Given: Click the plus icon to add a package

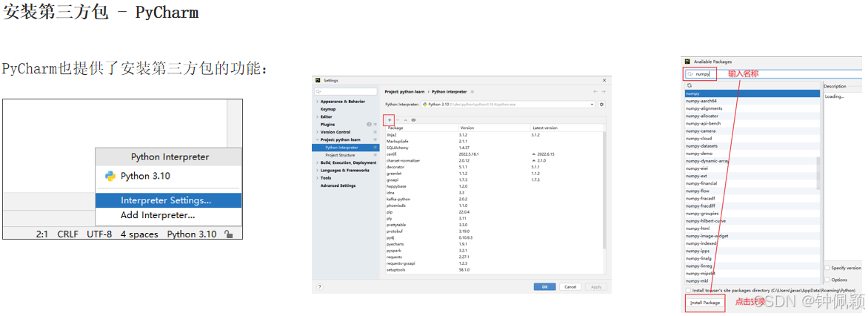Looking at the screenshot, I should 390,119.
